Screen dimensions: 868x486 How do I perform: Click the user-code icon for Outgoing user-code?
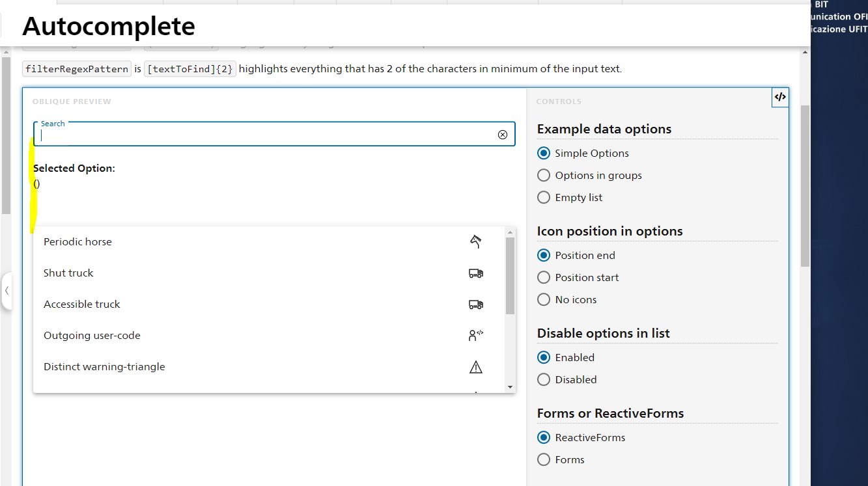[475, 334]
